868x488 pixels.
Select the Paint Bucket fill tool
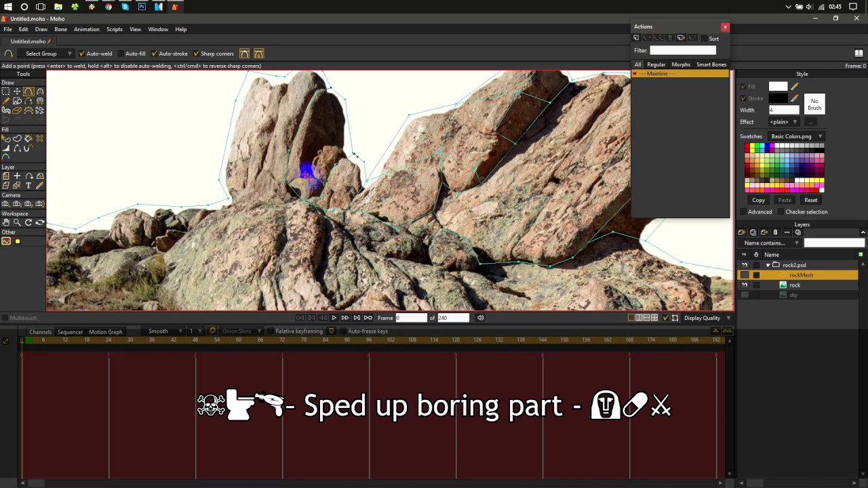coord(28,138)
